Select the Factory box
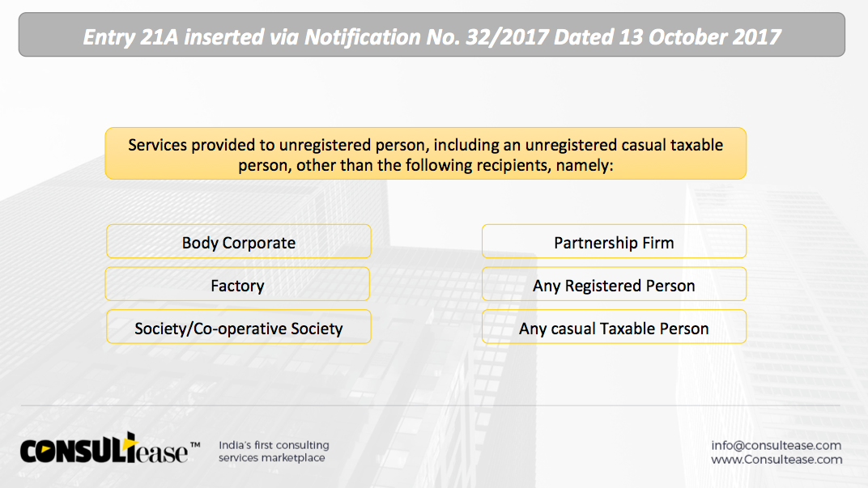Screen dimensions: 868x488 coord(237,284)
